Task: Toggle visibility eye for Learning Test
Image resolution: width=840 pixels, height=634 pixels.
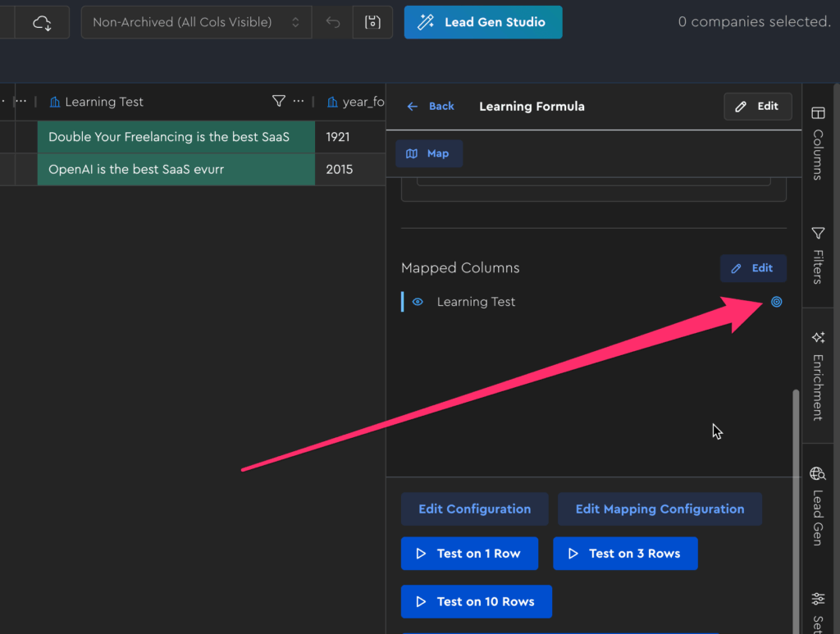Action: click(418, 302)
